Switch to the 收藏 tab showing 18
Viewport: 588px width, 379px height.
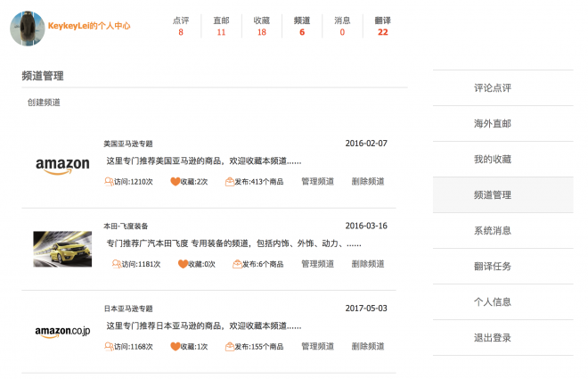coord(261,26)
